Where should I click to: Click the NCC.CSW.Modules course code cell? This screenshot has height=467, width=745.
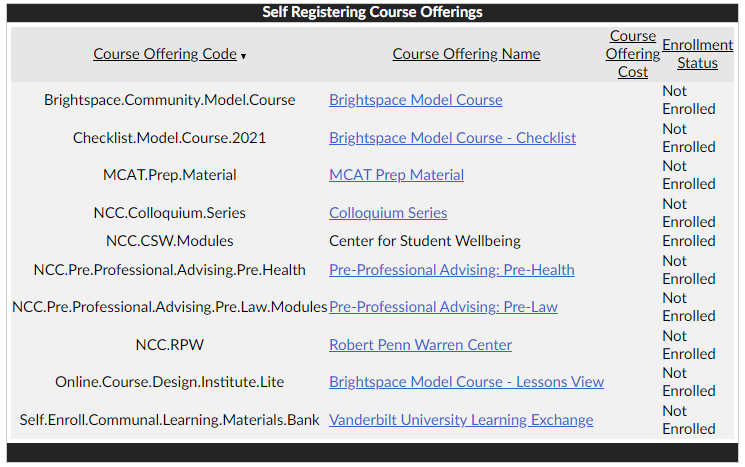(170, 241)
